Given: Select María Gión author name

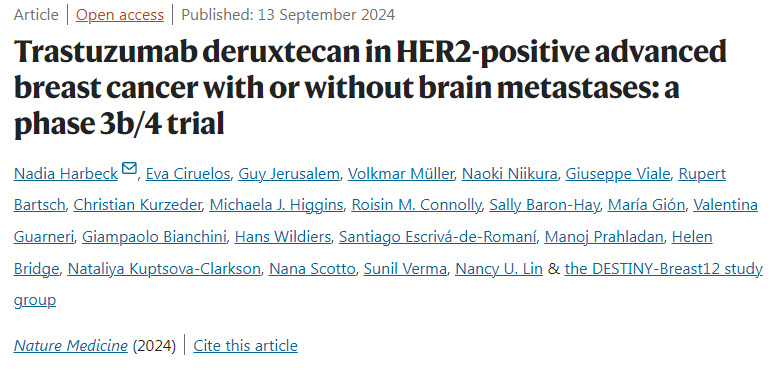Looking at the screenshot, I should pyautogui.click(x=646, y=205).
